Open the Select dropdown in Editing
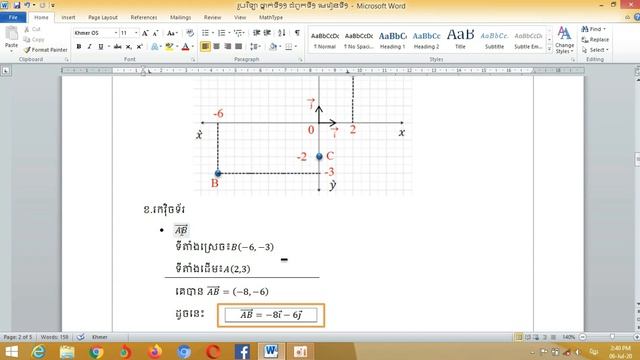Image resolution: width=640 pixels, height=360 pixels. 596,50
